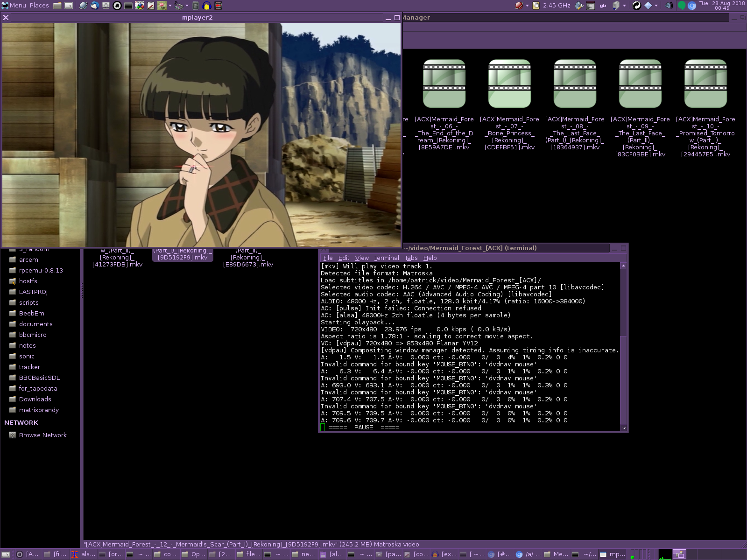Image resolution: width=747 pixels, height=560 pixels.
Task: Launch the terminal from the top panel icon
Action: (x=69, y=6)
